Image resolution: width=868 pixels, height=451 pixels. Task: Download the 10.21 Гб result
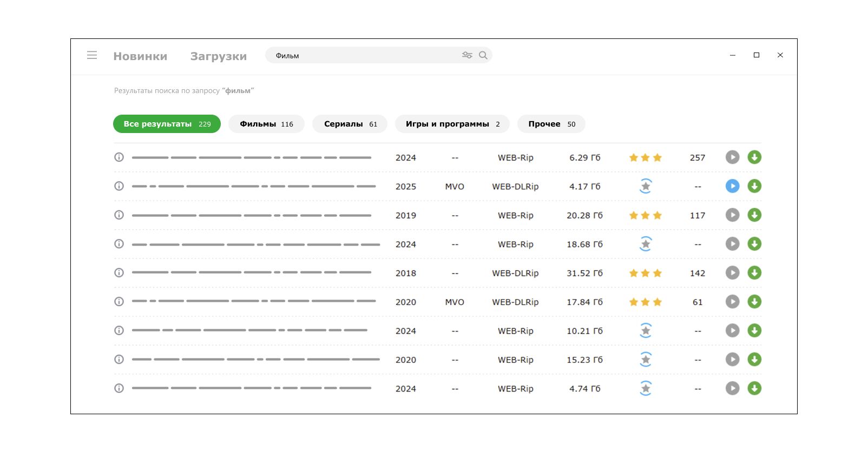[754, 330]
